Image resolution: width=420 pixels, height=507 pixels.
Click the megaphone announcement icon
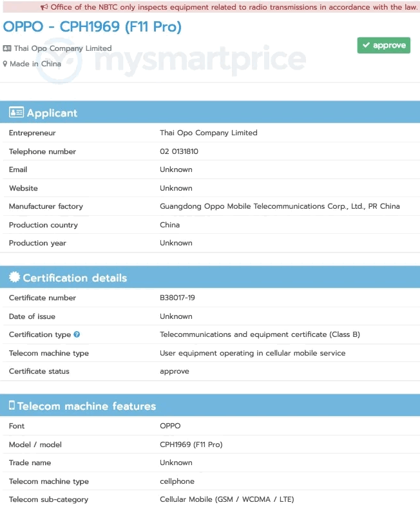pos(44,7)
